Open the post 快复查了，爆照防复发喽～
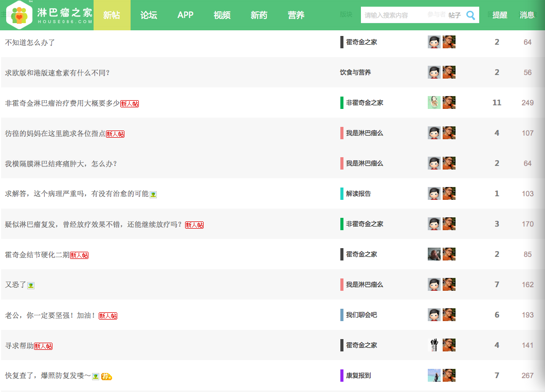This screenshot has width=545, height=392. (48, 376)
